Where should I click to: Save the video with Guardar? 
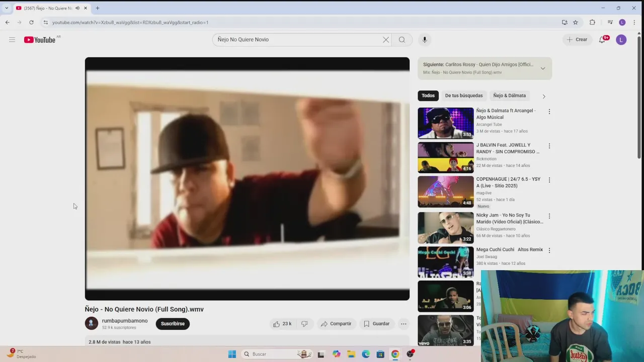[x=377, y=324]
